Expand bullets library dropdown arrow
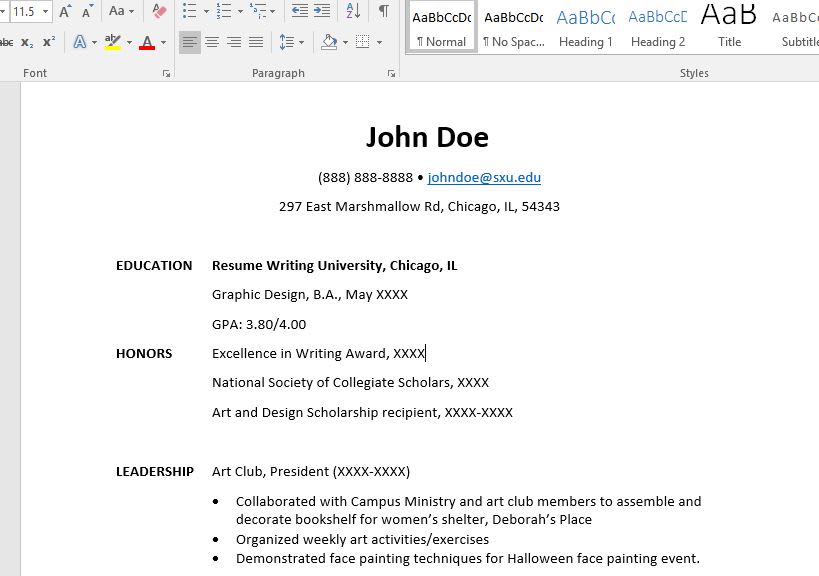 tap(206, 11)
